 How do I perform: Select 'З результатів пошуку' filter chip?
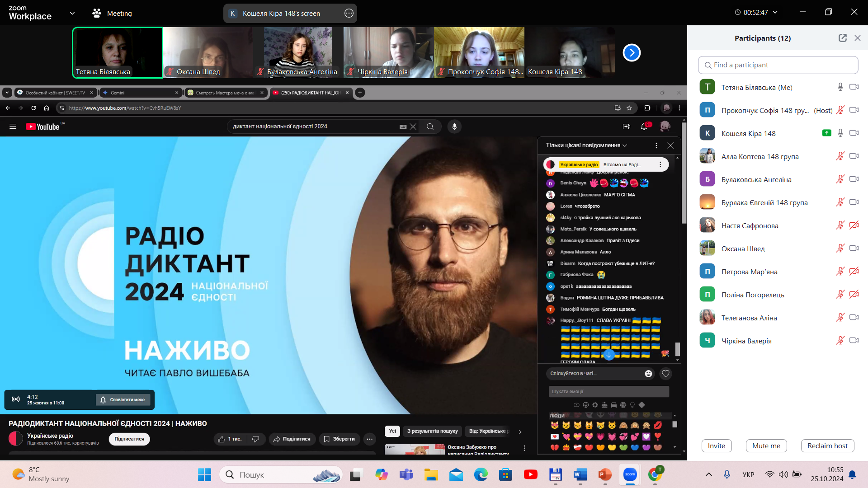pos(432,431)
